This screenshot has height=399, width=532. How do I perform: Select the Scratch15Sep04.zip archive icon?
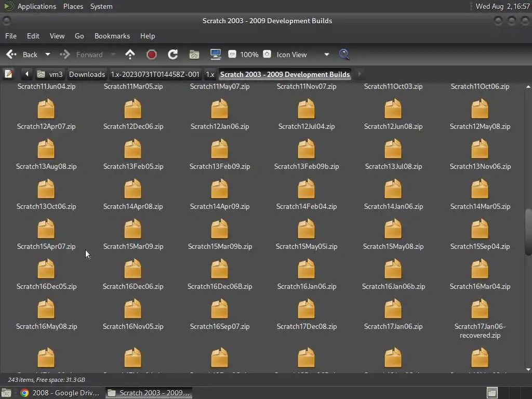pyautogui.click(x=480, y=229)
